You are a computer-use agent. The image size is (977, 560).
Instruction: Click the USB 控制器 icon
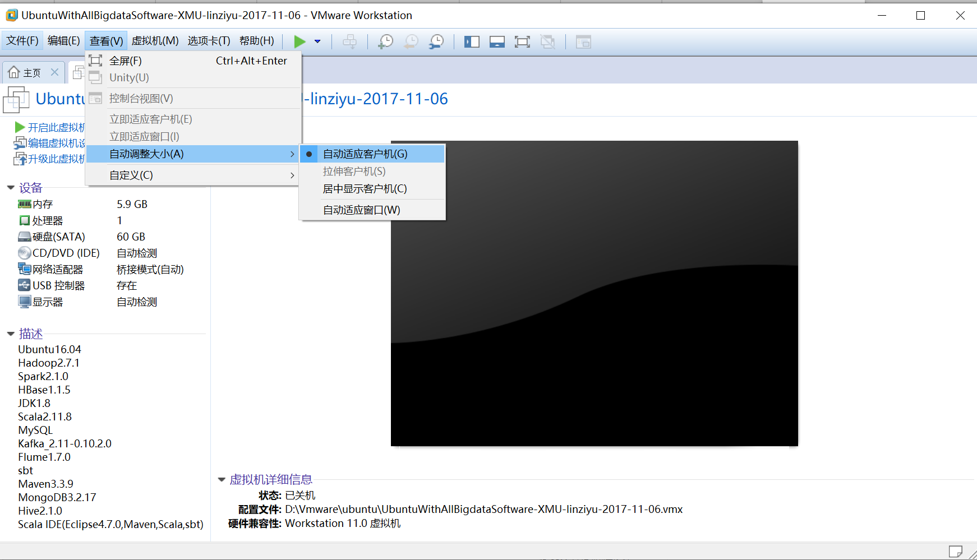(25, 285)
